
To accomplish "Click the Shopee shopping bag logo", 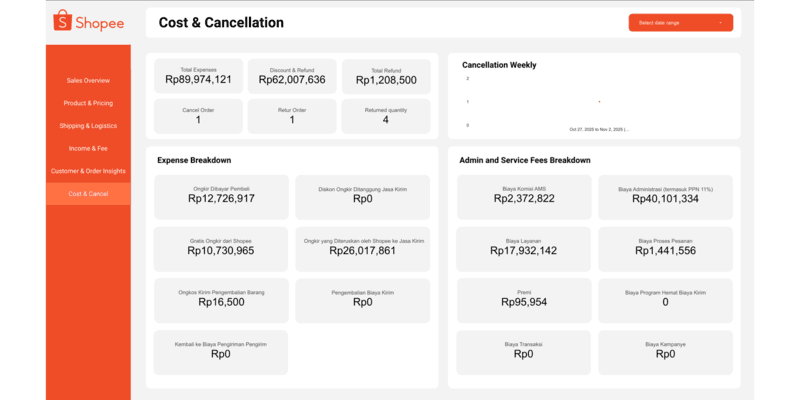I will click(x=62, y=21).
